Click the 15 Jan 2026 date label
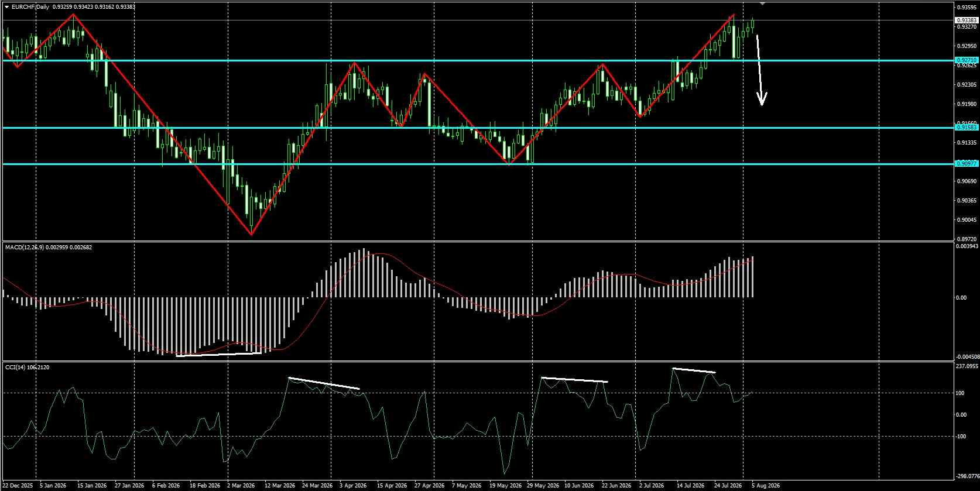980x491 pixels. (92, 486)
